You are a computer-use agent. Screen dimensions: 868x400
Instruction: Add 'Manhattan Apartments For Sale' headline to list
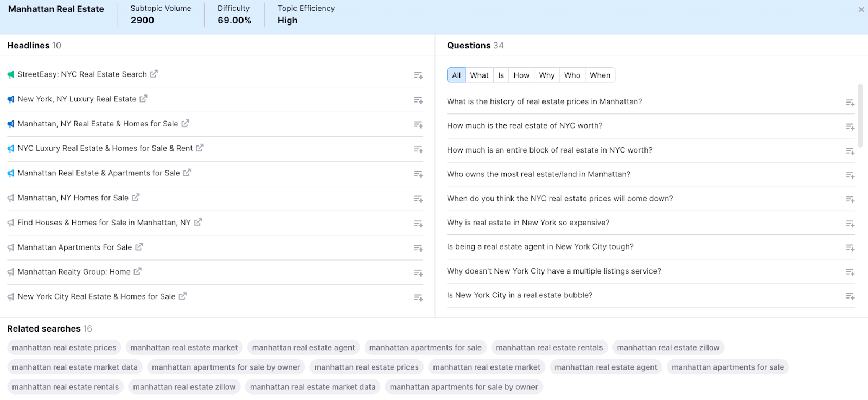tap(418, 248)
